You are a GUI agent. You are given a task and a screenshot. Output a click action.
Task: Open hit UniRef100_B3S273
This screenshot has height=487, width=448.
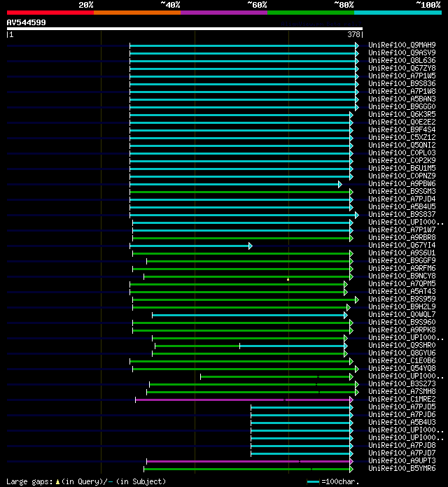(402, 383)
